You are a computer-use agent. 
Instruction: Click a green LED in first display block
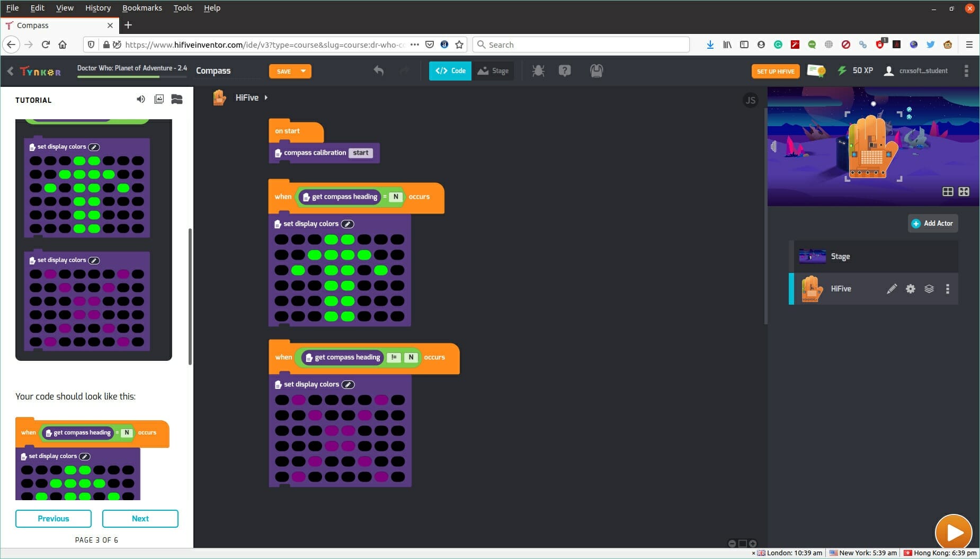click(x=331, y=239)
